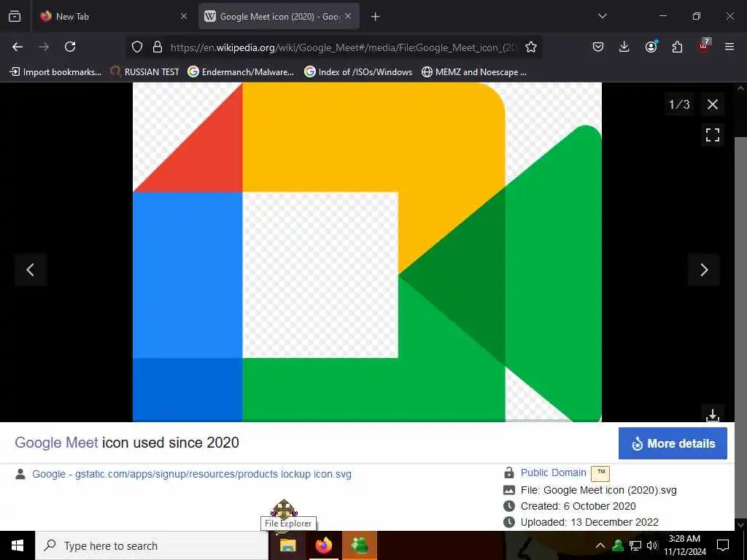This screenshot has width=747, height=560.
Task: Open Firefox account menu
Action: (651, 46)
